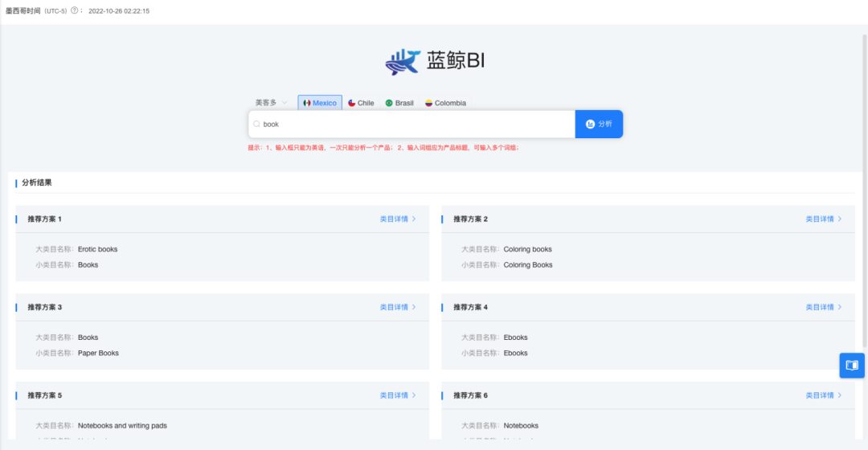
Task: Click the 分析 analyze button
Action: point(599,124)
